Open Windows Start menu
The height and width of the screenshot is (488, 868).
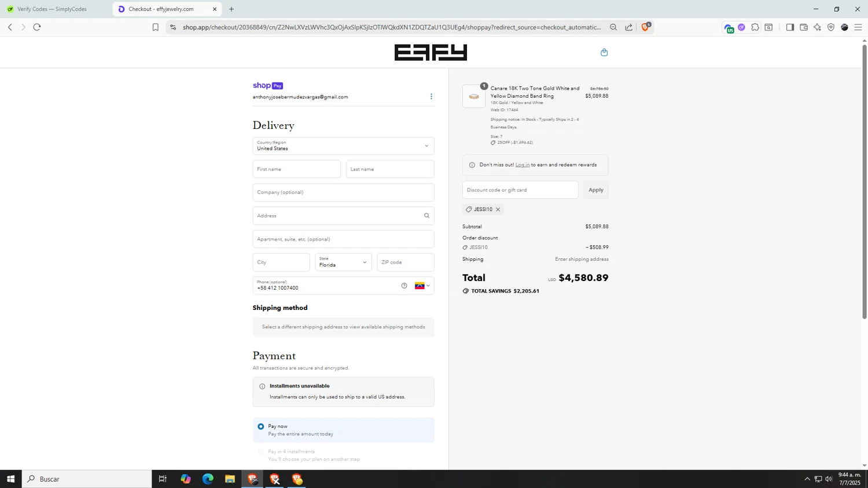[10, 479]
